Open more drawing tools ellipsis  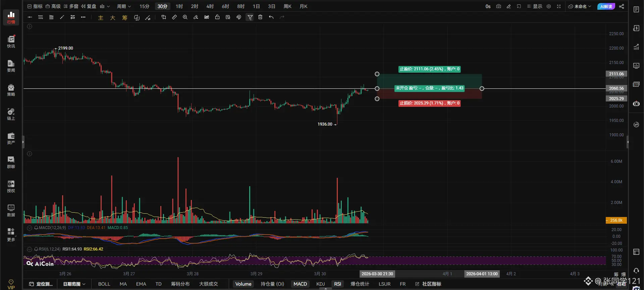[x=83, y=17]
